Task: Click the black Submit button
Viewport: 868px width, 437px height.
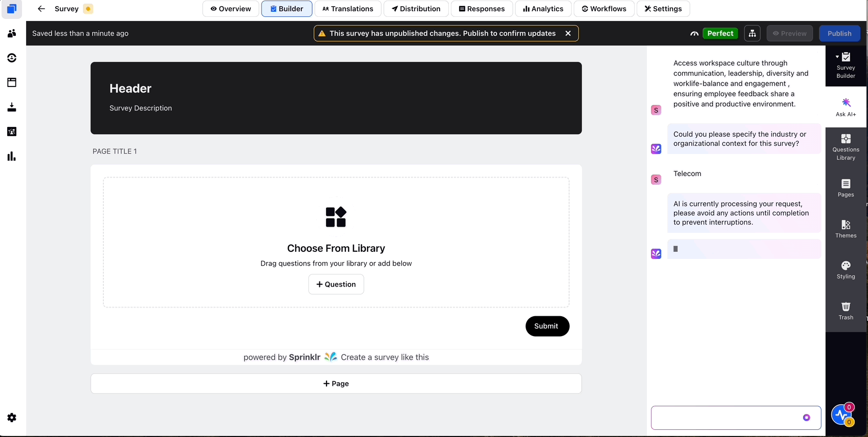Action: click(547, 326)
